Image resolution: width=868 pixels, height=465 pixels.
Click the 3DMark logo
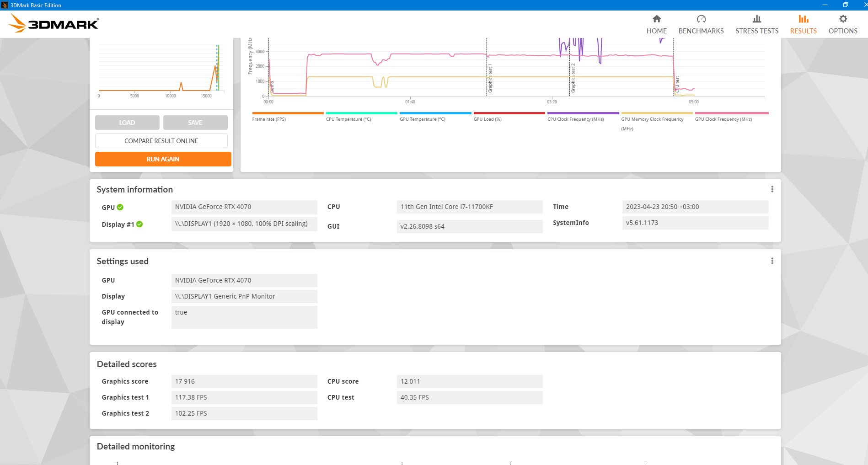[x=54, y=23]
